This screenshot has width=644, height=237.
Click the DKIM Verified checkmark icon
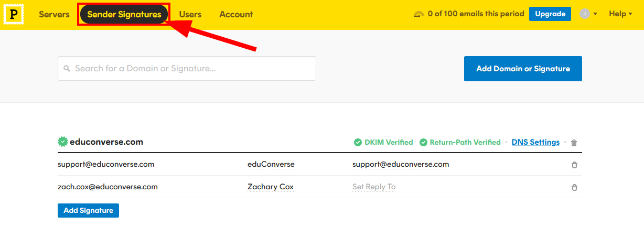coord(358,142)
